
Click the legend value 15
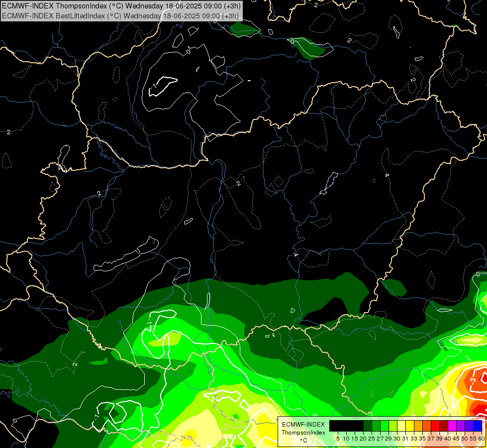[355, 439]
